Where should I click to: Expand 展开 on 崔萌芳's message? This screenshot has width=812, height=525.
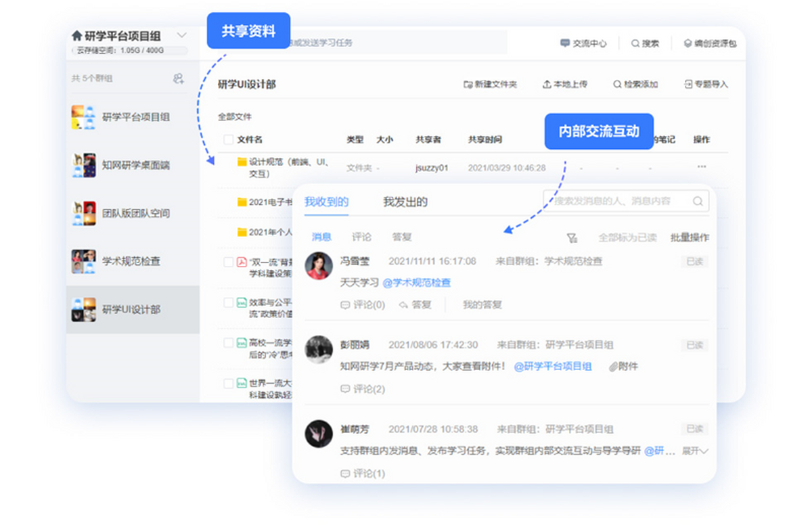695,451
